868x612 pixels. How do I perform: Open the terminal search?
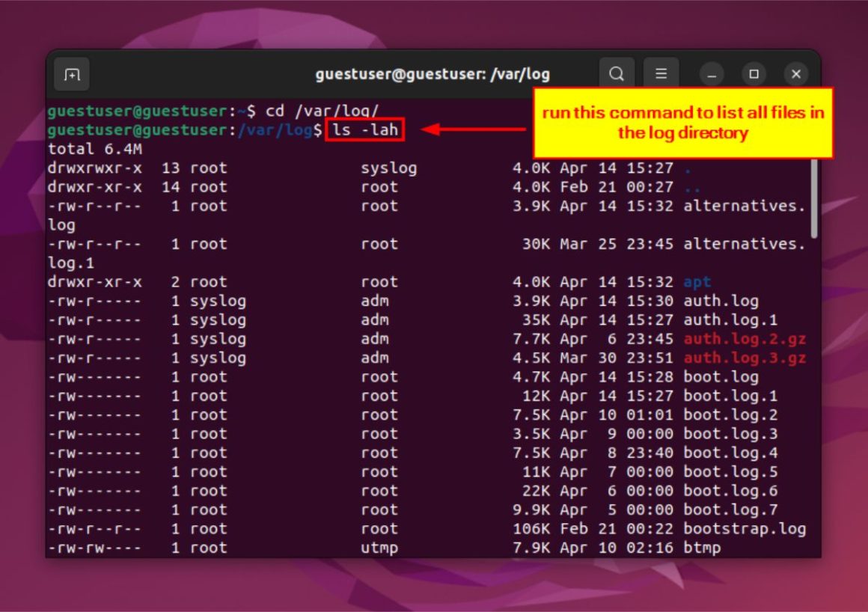point(617,74)
